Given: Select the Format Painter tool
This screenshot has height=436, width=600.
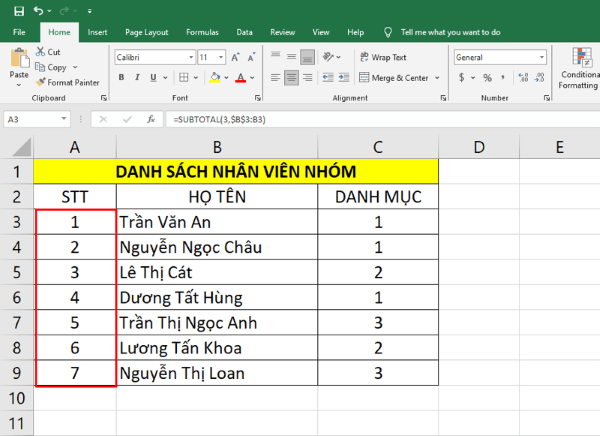Looking at the screenshot, I should pos(67,82).
